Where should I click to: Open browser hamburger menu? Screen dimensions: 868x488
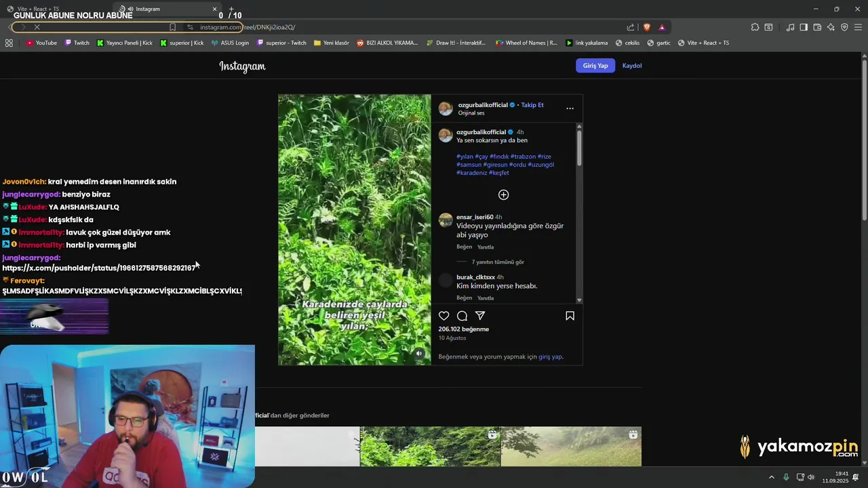point(858,27)
